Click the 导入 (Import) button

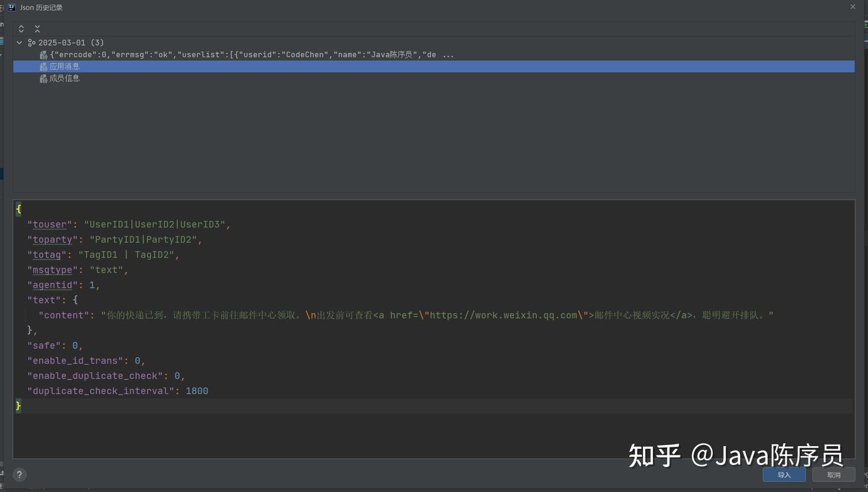point(784,475)
